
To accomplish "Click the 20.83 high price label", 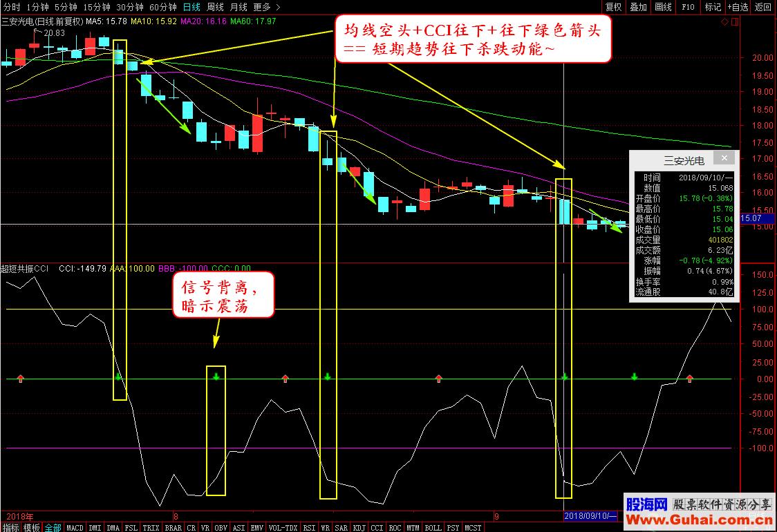I will [x=54, y=33].
